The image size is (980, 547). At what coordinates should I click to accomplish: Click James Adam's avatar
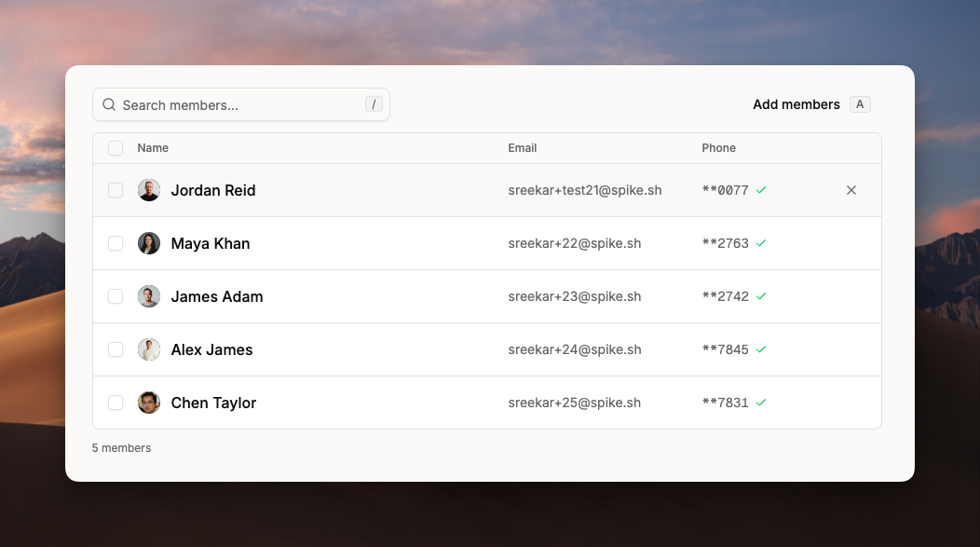pyautogui.click(x=149, y=296)
